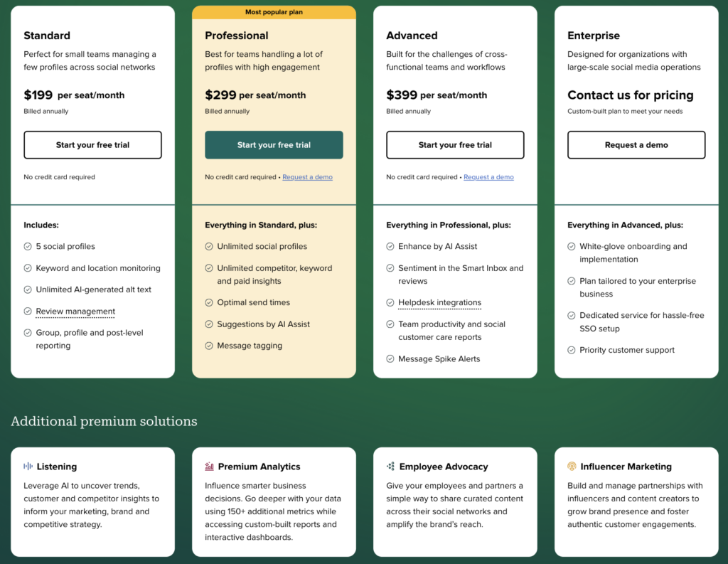
Task: Open Request a demo link under Advanced
Action: coord(488,177)
